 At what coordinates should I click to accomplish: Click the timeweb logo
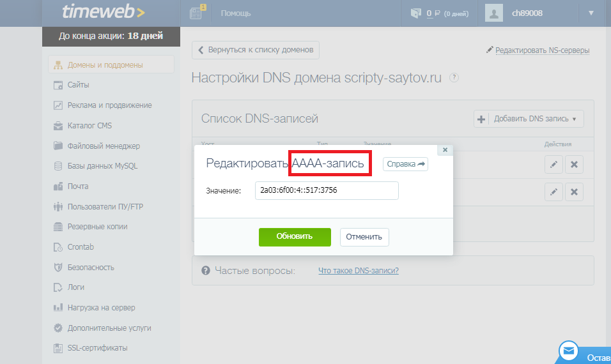[x=104, y=12]
